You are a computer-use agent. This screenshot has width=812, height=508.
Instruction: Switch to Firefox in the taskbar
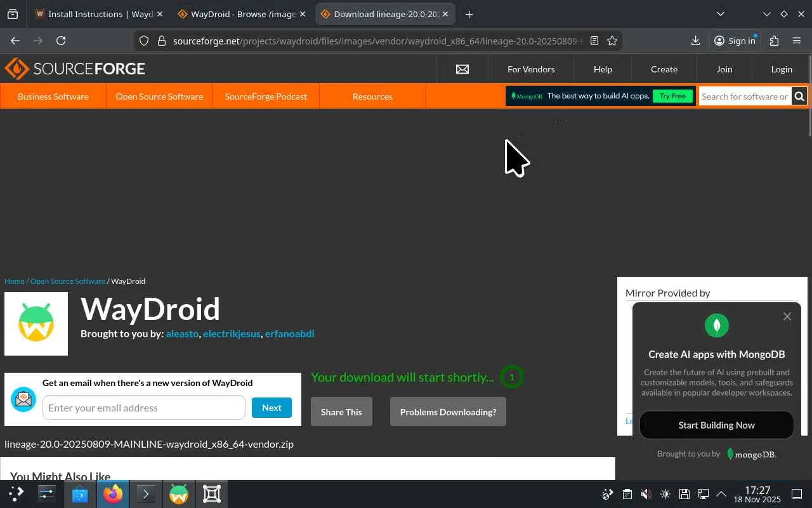point(113,493)
